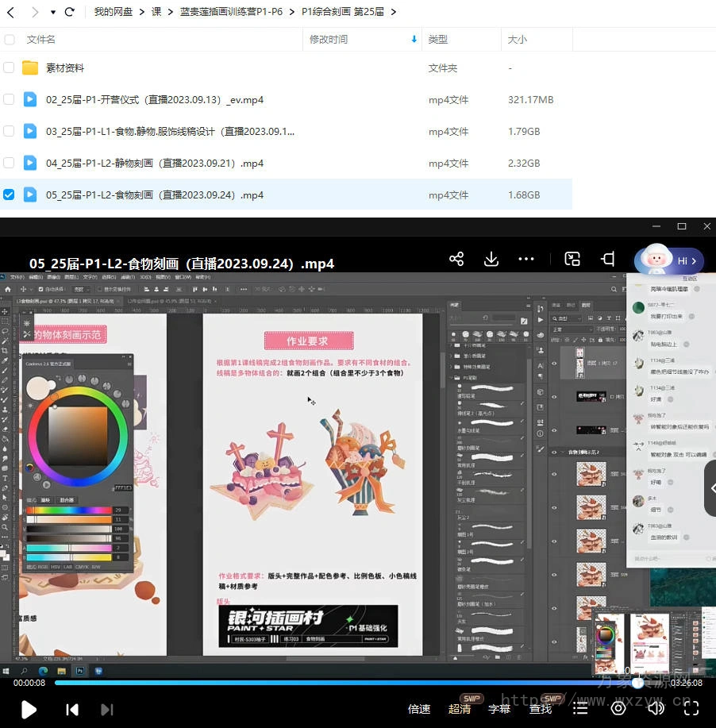Play the video
Screen dimensions: 716x728
click(x=29, y=709)
